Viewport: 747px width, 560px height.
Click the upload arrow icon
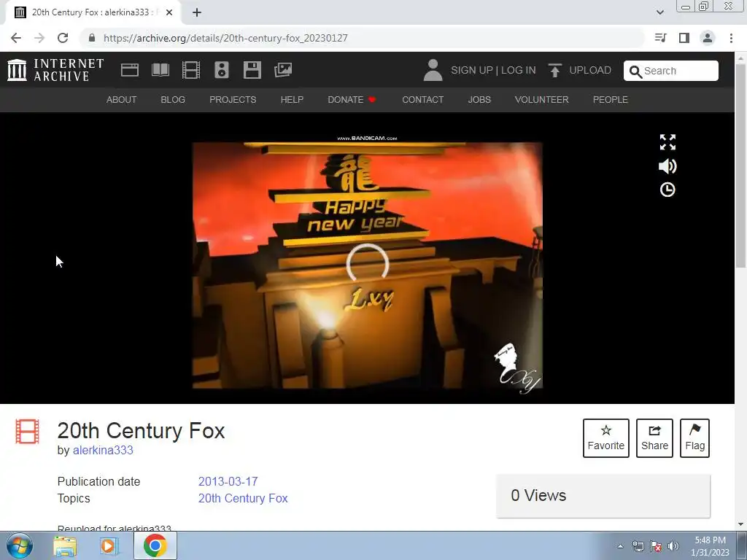[x=554, y=70]
